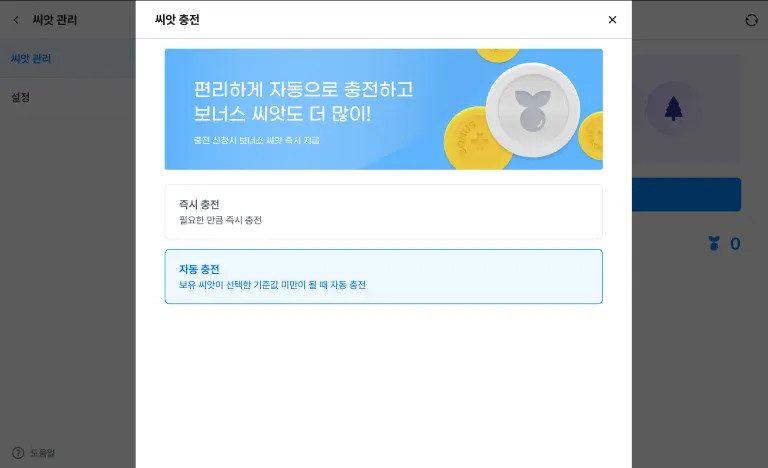This screenshot has height=468, width=768.
Task: Select the 자동 충전 option
Action: click(384, 276)
